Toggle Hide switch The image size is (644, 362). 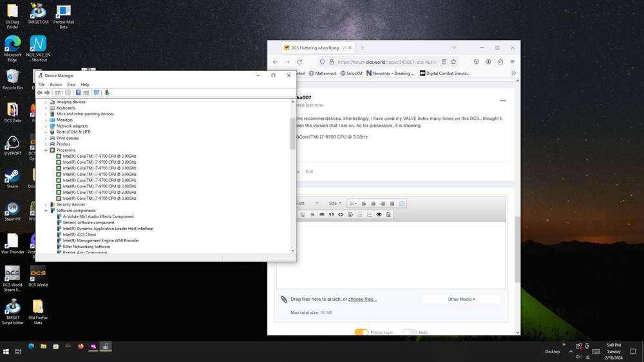(410, 332)
